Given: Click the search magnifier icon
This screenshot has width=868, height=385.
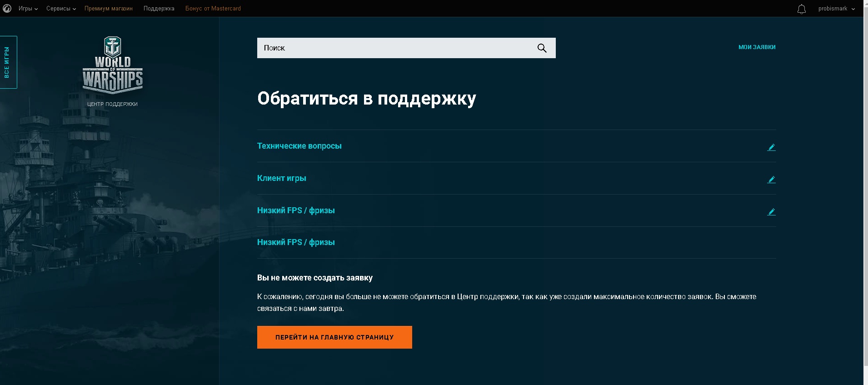Looking at the screenshot, I should click(x=542, y=48).
